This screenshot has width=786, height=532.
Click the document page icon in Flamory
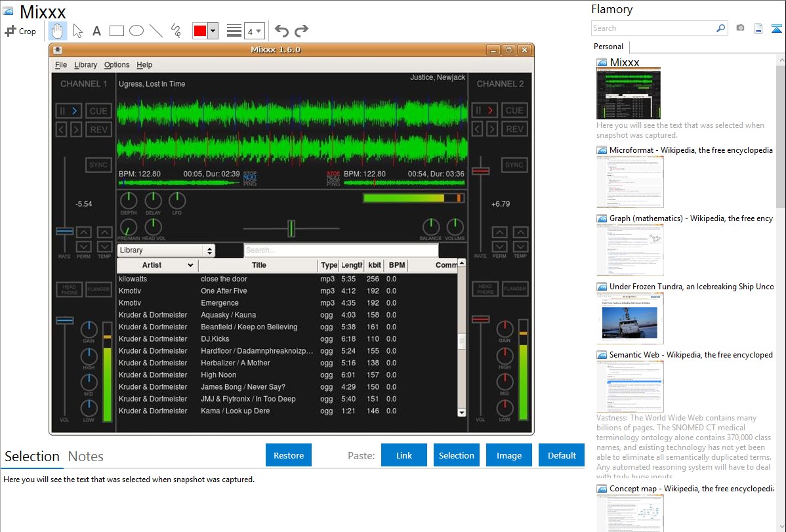[758, 28]
